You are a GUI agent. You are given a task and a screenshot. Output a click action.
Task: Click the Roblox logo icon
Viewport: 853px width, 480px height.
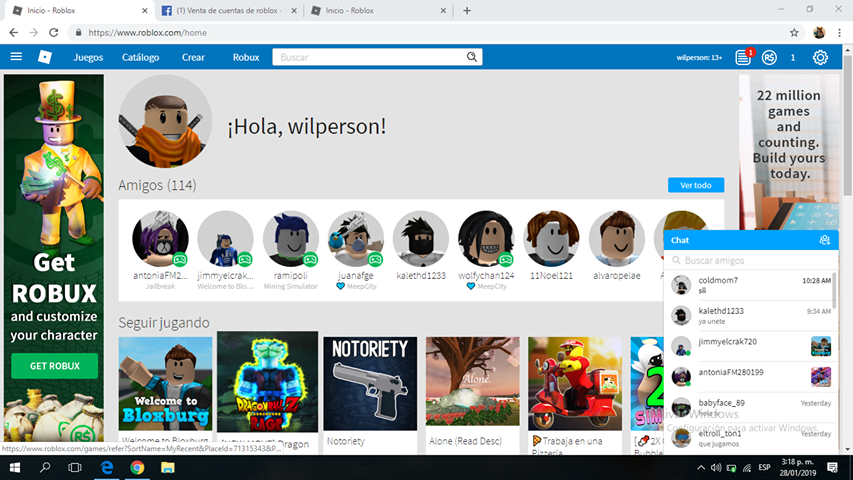pos(45,57)
